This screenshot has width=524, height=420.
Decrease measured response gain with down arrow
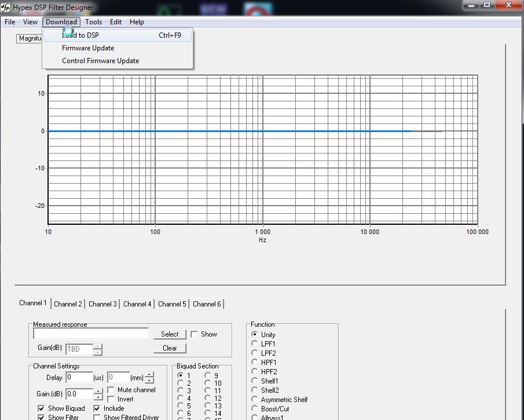tap(97, 352)
